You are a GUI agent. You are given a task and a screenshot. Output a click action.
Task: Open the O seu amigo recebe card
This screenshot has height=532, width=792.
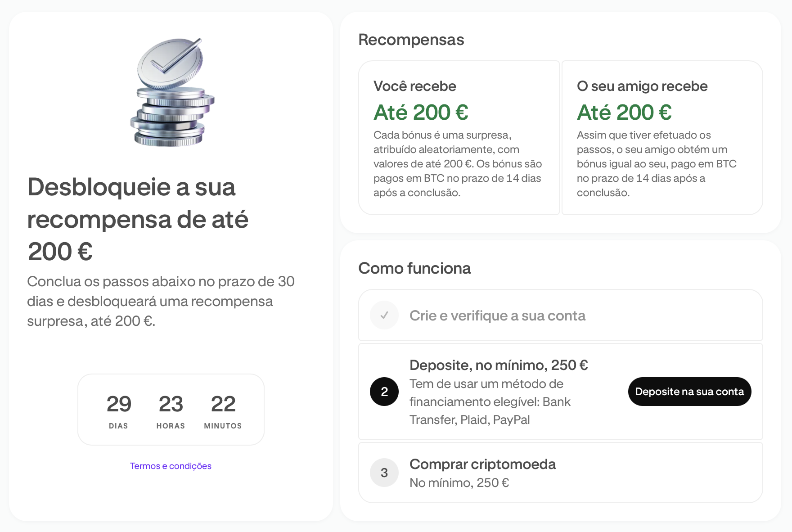[x=662, y=138]
